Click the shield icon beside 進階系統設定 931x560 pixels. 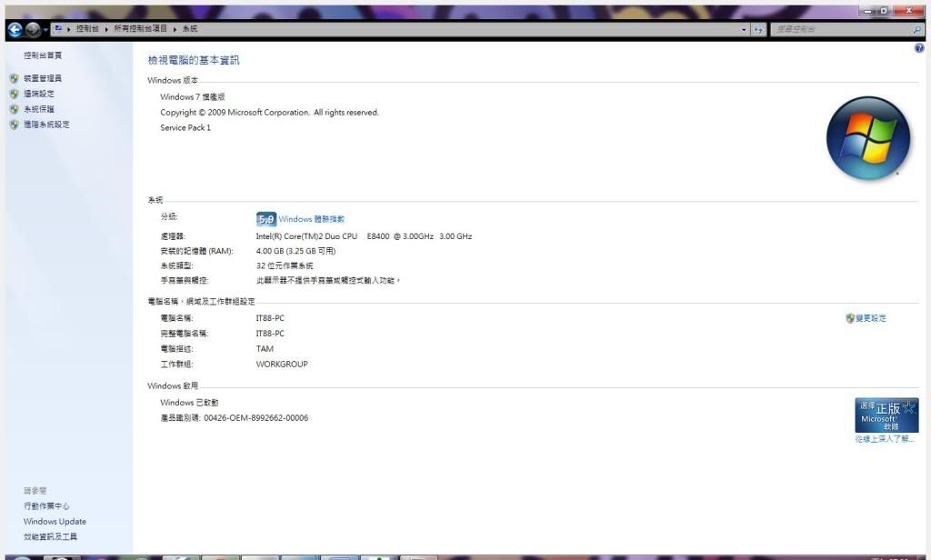click(x=14, y=125)
